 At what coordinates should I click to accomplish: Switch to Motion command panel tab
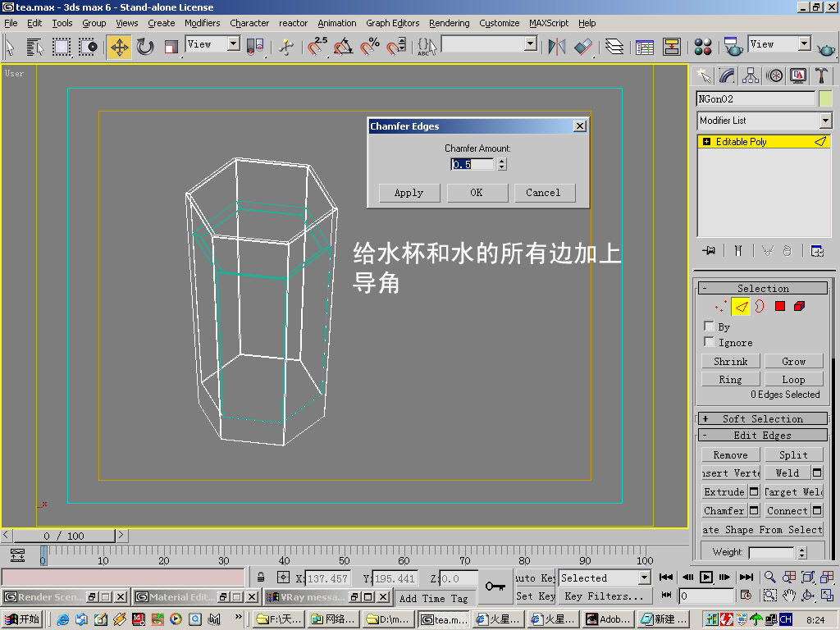coord(774,75)
